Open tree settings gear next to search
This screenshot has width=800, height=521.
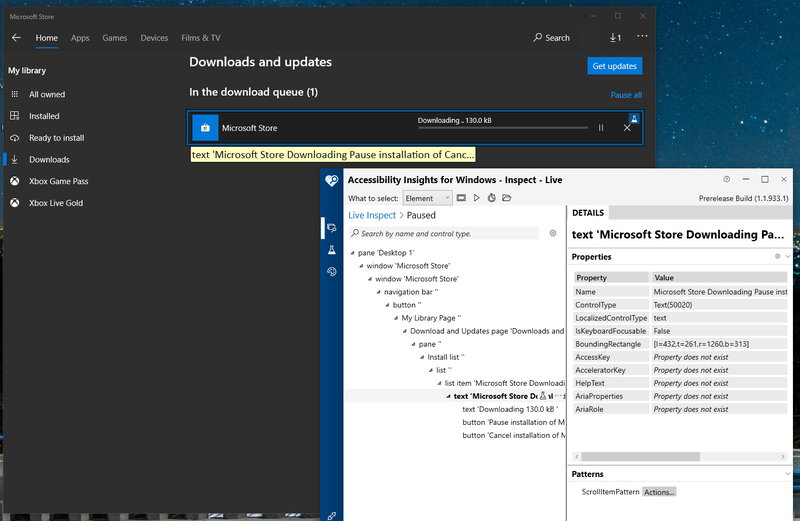point(553,233)
